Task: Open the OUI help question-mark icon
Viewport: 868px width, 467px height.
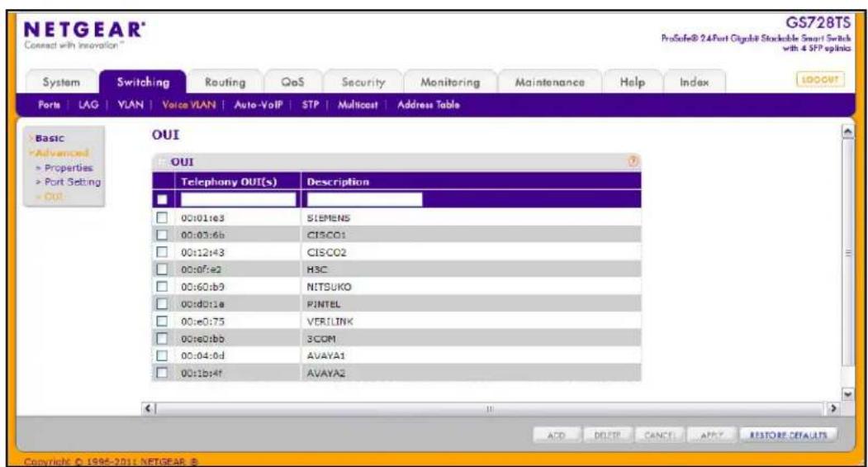Action: (633, 161)
